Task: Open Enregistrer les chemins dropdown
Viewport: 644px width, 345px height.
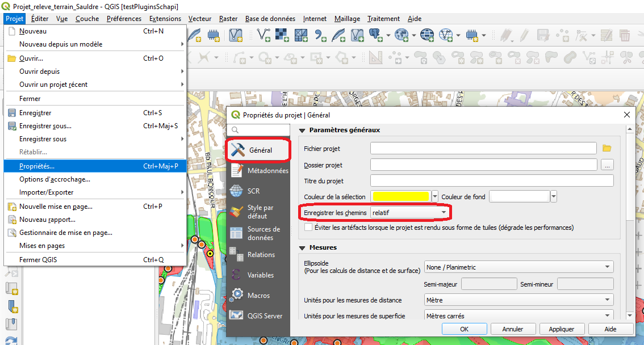Action: tap(409, 212)
